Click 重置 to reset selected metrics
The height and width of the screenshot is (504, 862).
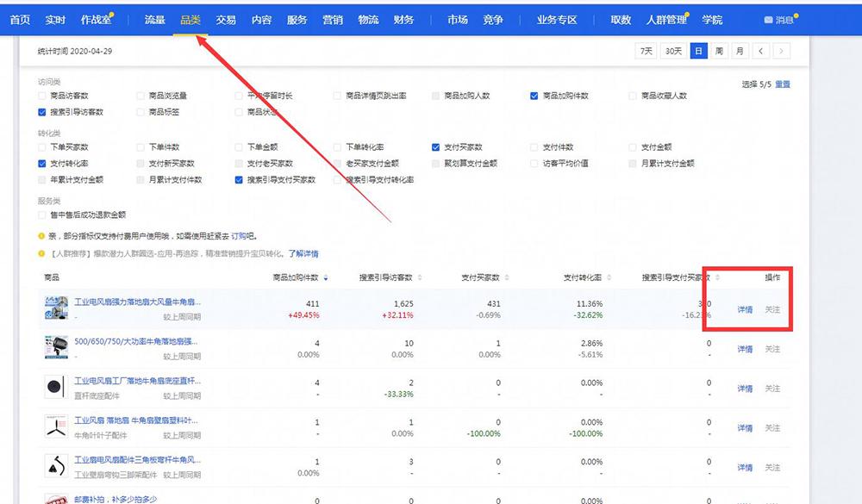782,84
